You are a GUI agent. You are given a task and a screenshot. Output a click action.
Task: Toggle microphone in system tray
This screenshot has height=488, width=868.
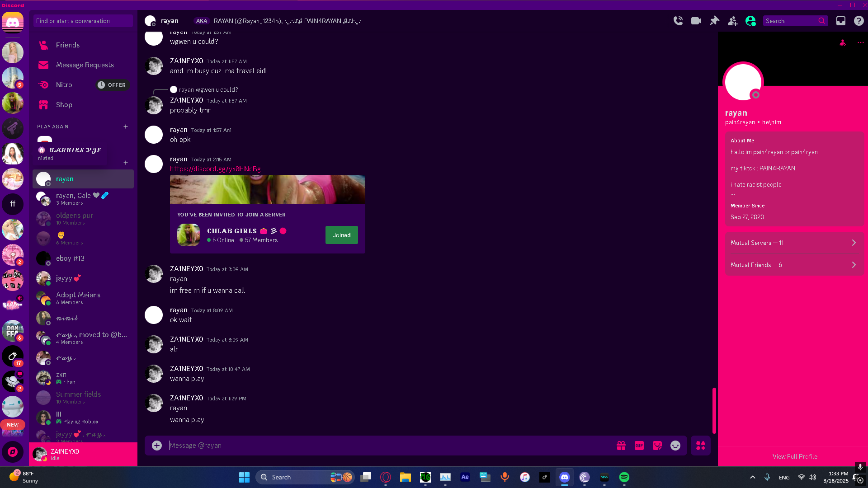(x=767, y=477)
